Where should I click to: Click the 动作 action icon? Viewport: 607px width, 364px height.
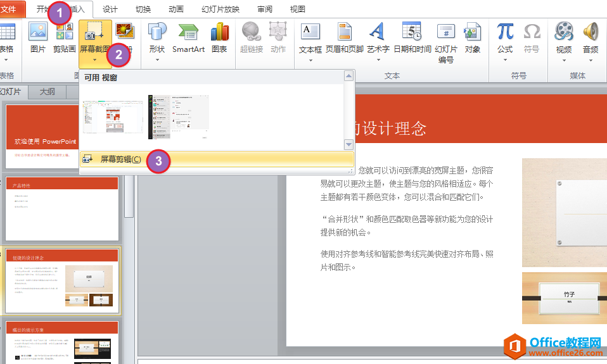click(x=278, y=32)
